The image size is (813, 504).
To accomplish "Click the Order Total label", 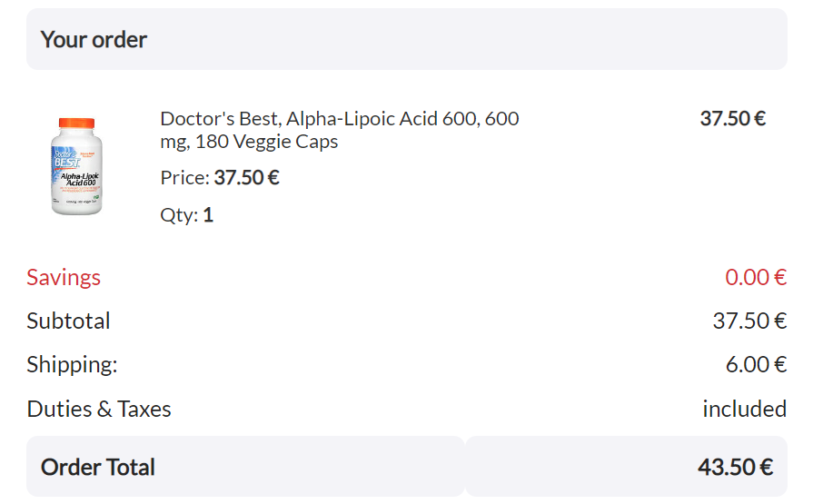I will click(98, 467).
